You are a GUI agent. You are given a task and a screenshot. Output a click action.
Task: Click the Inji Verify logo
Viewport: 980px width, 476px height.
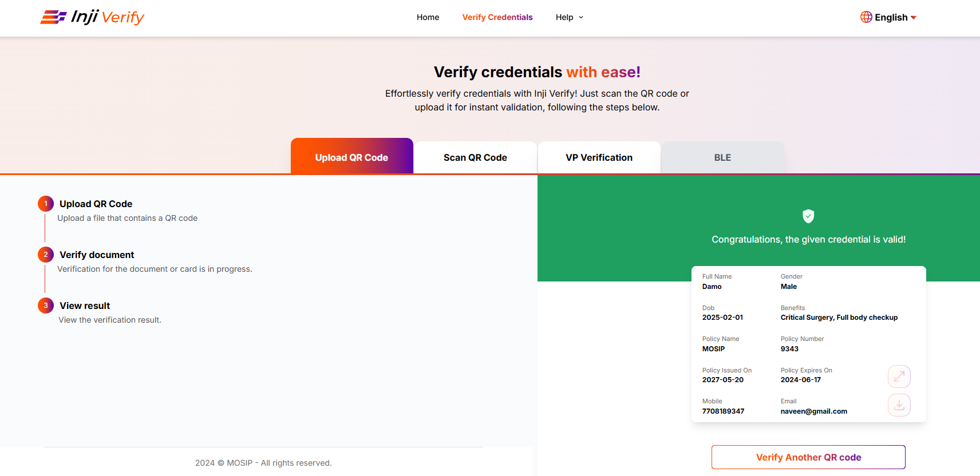[x=92, y=17]
